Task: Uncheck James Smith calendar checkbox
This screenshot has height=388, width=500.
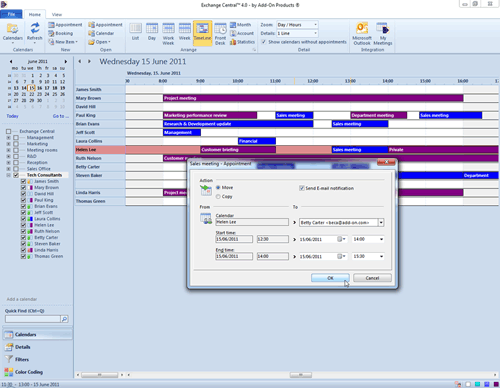Action: point(23,181)
